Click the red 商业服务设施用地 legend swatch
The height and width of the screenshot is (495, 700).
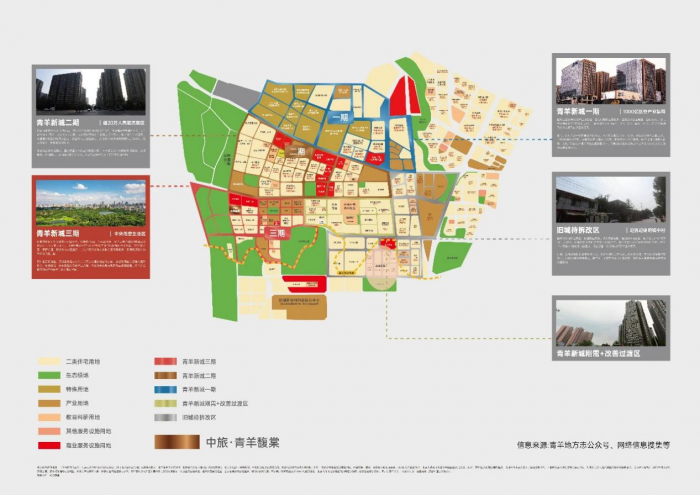tap(50, 443)
